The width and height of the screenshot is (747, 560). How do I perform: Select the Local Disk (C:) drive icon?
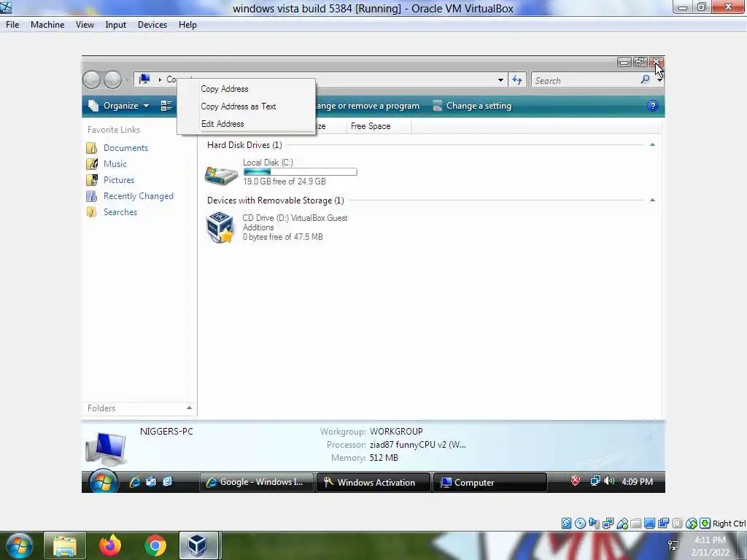click(221, 174)
